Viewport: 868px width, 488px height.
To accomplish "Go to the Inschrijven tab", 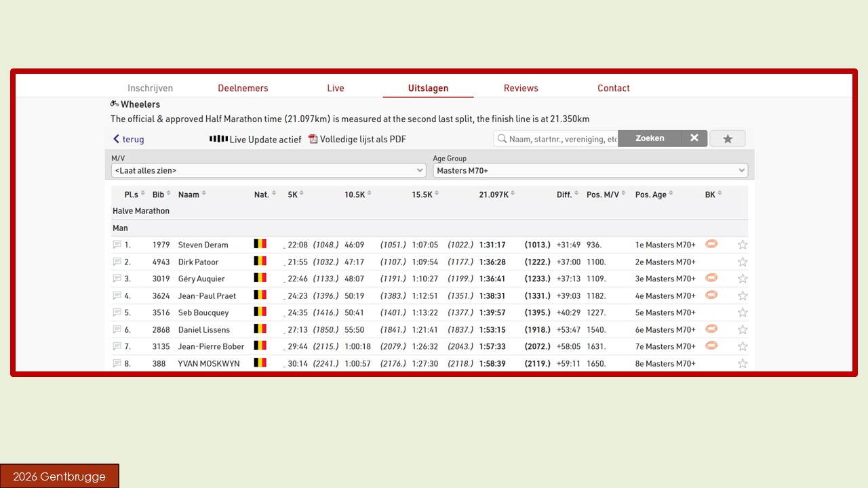I will click(x=150, y=88).
